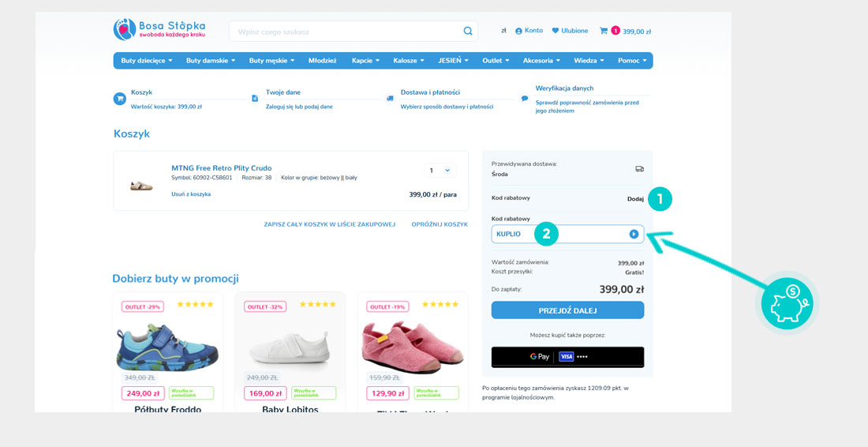
Task: Open the Konto user icon
Action: (x=518, y=31)
